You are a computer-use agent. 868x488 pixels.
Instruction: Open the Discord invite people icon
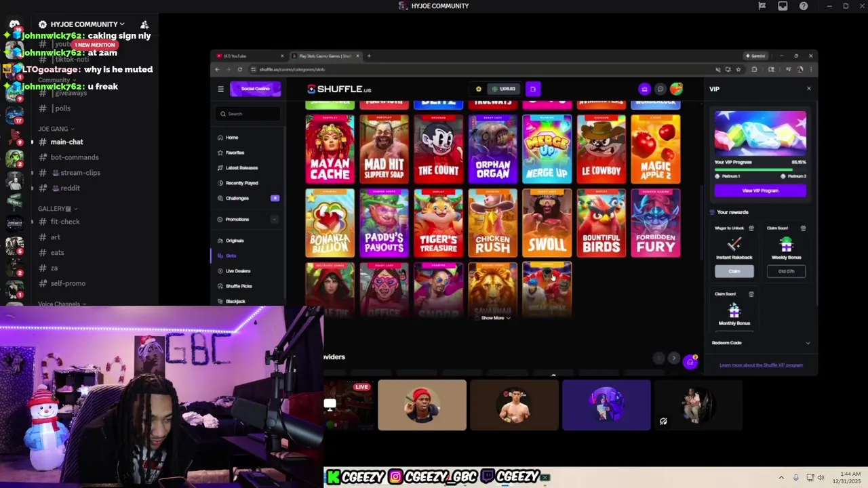point(144,24)
